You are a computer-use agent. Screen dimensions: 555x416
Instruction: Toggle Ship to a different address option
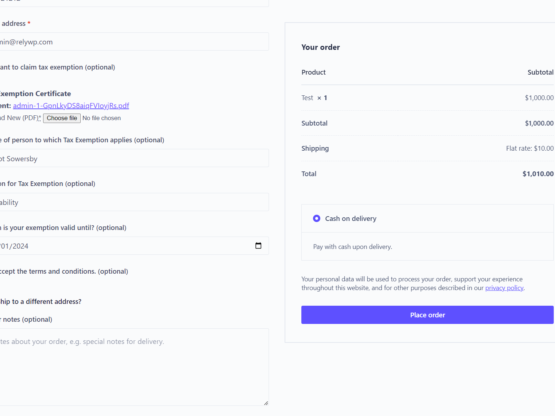point(41,302)
